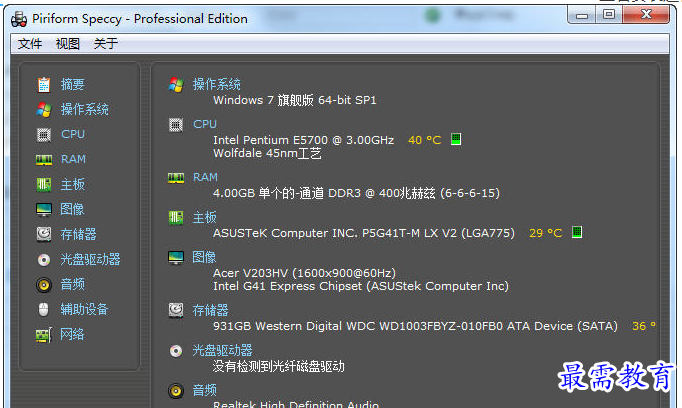Select CPU label in the sidebar

coord(73,134)
